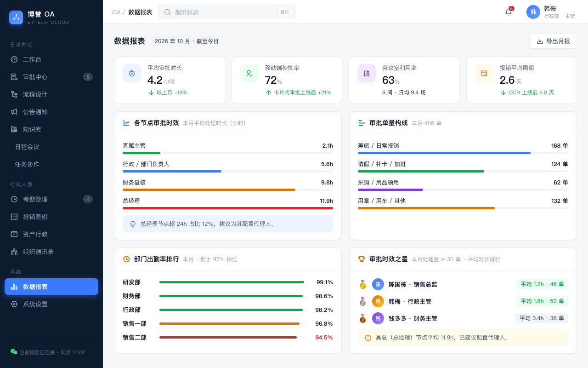The width and height of the screenshot is (588, 368).
Task: Click the 总经理 red progress bar
Action: click(x=228, y=208)
